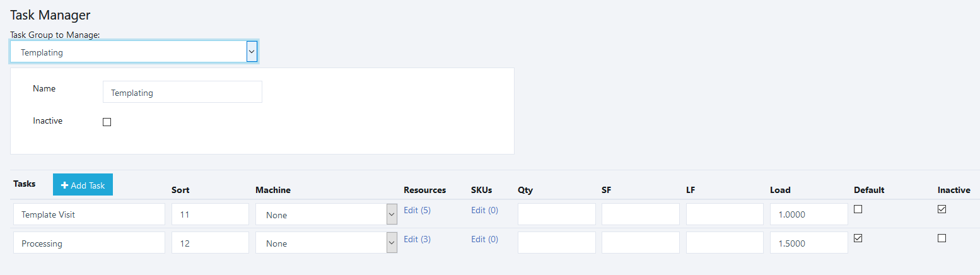
Task: Click Qty field for Template Visit
Action: (556, 214)
